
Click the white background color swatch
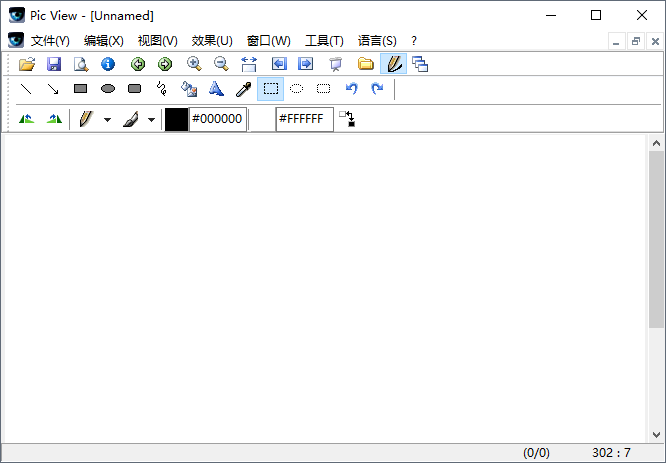[263, 119]
